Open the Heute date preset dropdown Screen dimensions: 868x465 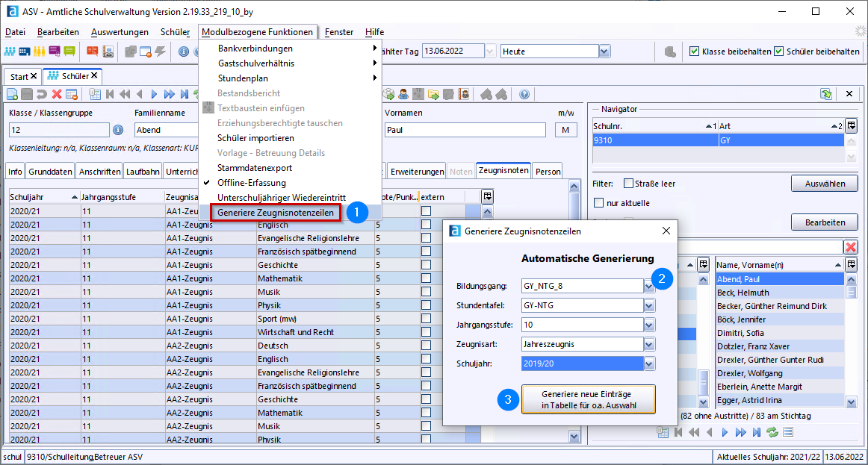604,52
